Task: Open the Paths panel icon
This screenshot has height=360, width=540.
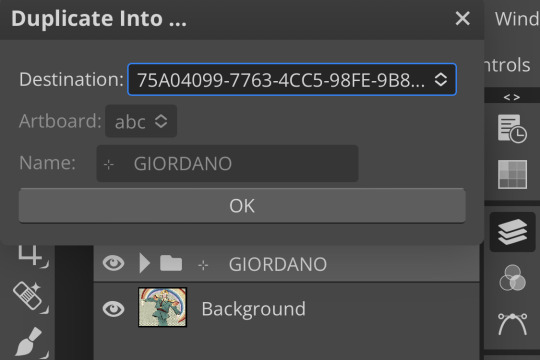Action: [512, 324]
